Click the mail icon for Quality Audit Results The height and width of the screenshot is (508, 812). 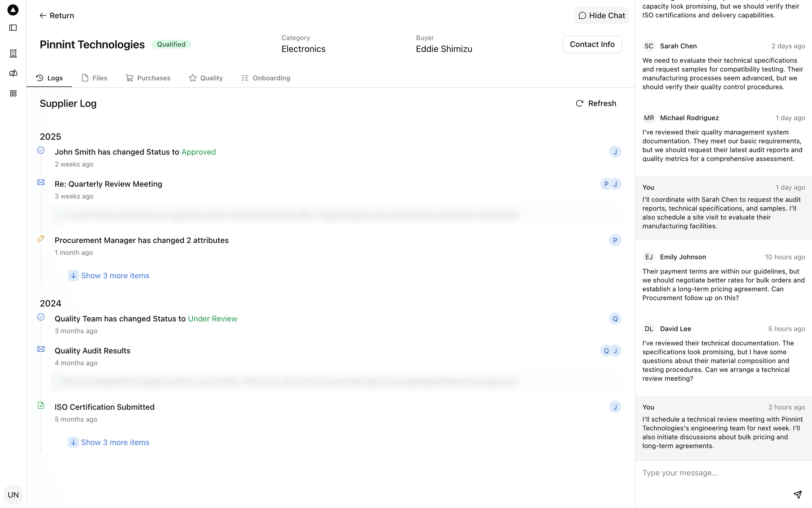(x=41, y=349)
